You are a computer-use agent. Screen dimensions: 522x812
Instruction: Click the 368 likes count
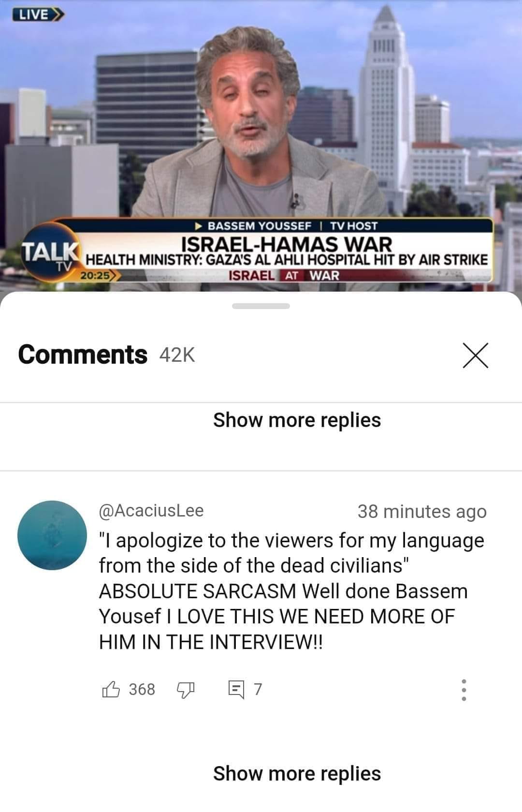coord(142,689)
